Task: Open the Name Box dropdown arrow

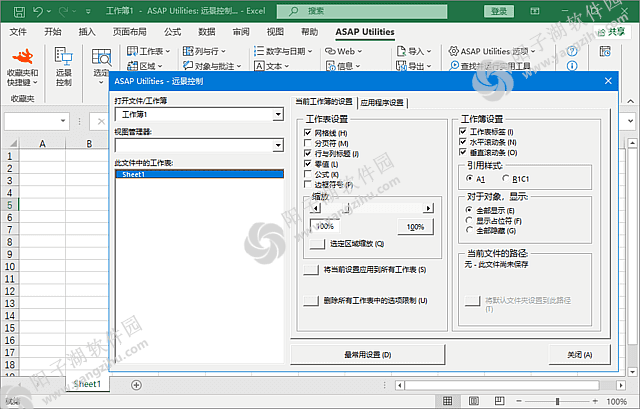Action: pyautogui.click(x=63, y=121)
